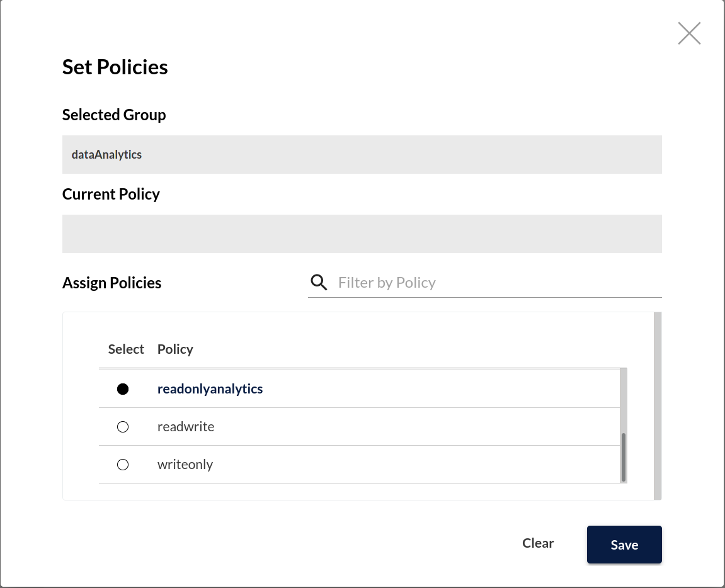Click the Current Policy field

point(362,234)
